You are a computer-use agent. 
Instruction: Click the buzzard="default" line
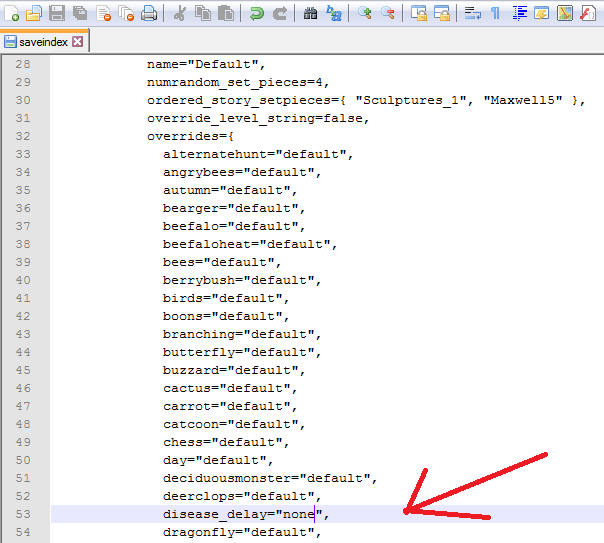point(234,370)
